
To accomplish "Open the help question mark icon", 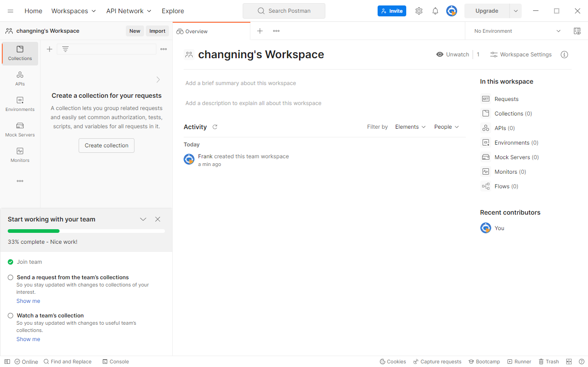I will [x=582, y=362].
